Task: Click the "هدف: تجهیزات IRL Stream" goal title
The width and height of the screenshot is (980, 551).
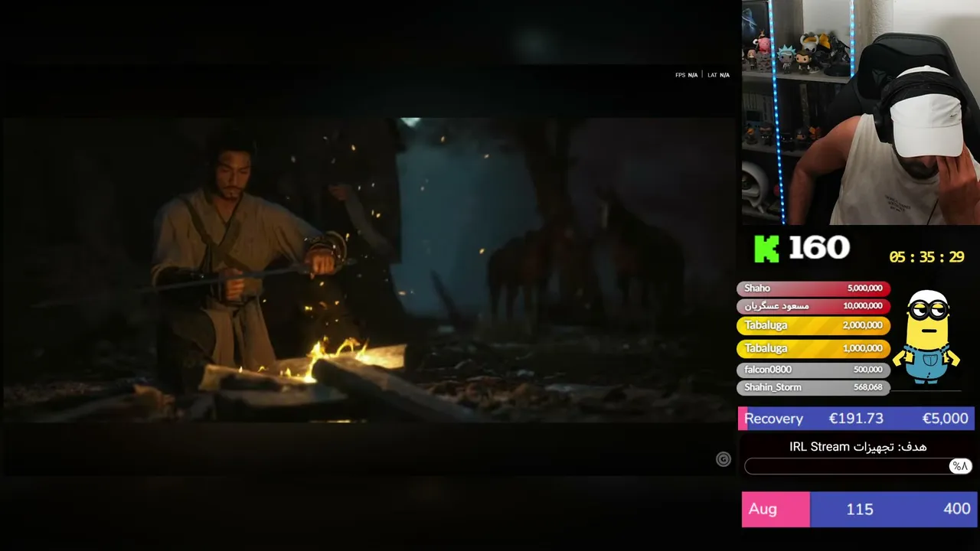Action: pyautogui.click(x=858, y=447)
